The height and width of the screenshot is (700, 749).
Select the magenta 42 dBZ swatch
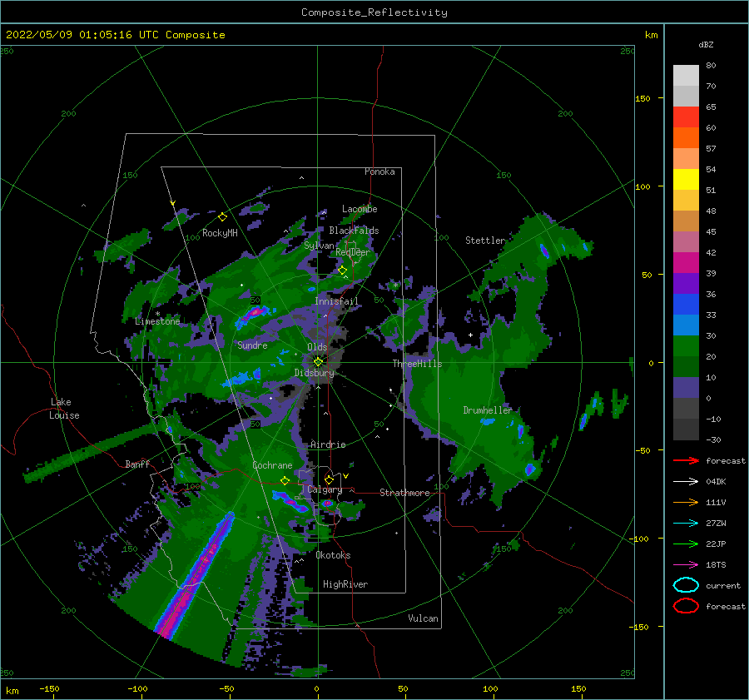click(x=686, y=262)
